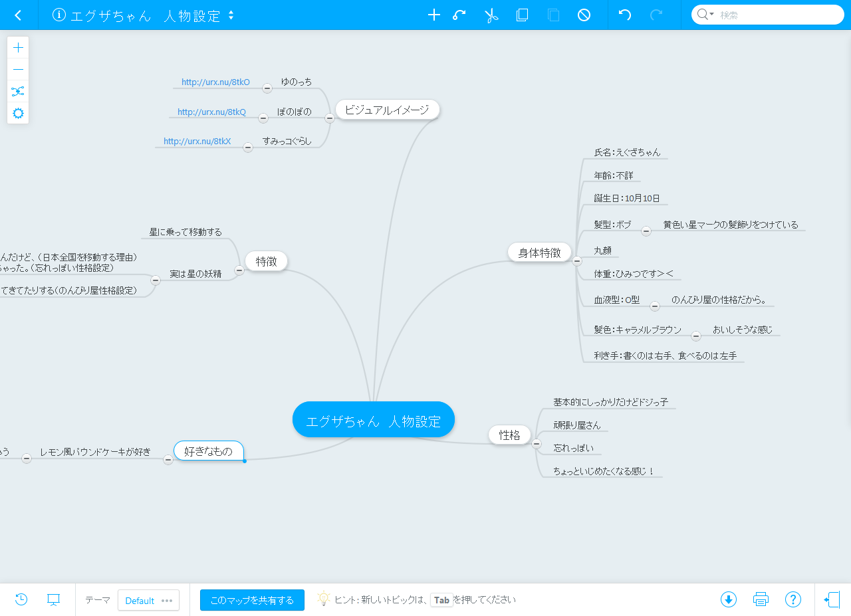Image resolution: width=851 pixels, height=616 pixels.
Task: Collapse the 血液型：O型 node
Action: [x=655, y=306]
